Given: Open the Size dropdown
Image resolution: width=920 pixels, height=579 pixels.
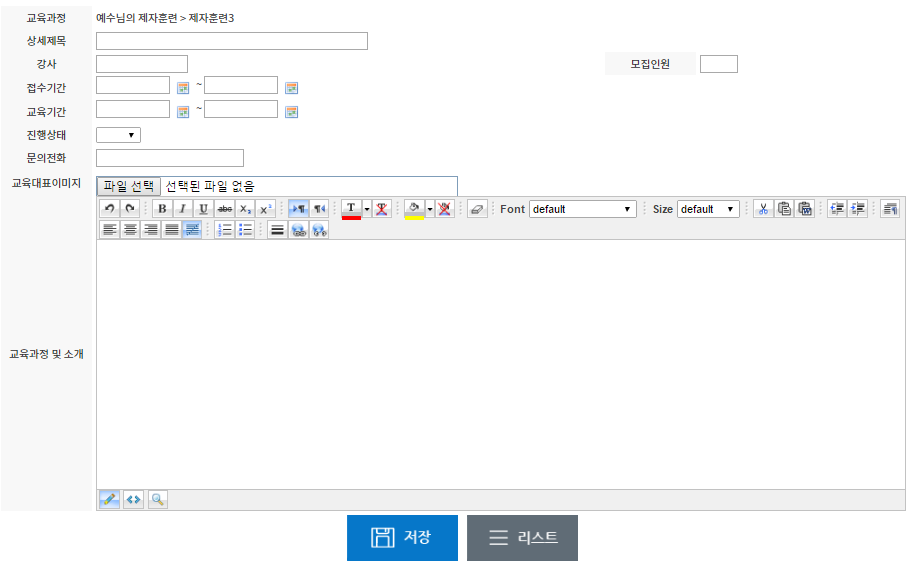Looking at the screenshot, I should point(708,209).
